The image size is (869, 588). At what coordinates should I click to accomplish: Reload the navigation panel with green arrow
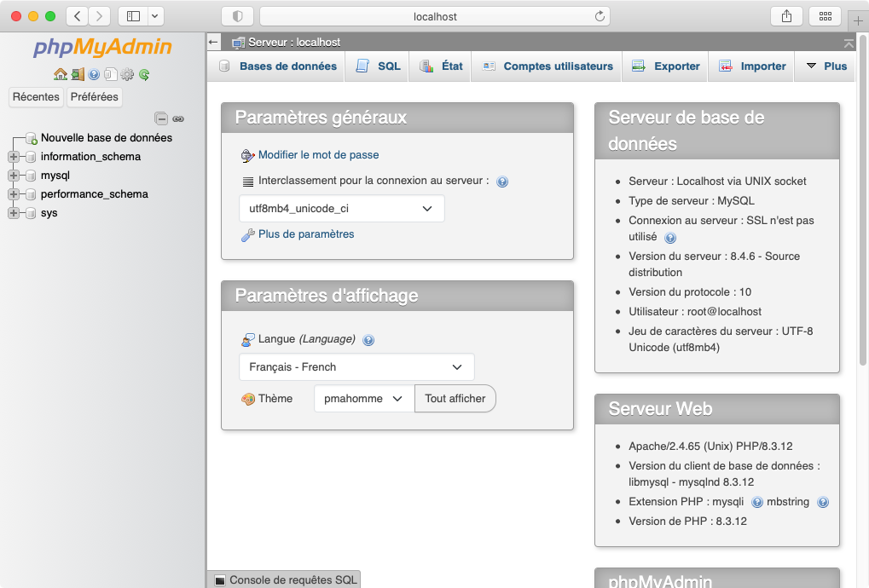click(144, 75)
